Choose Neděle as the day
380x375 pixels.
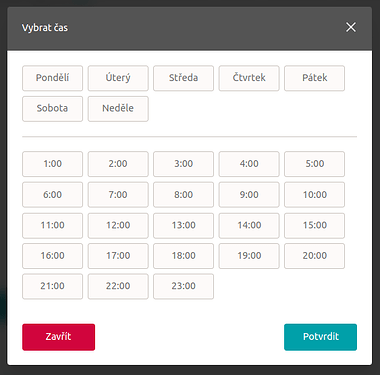118,109
